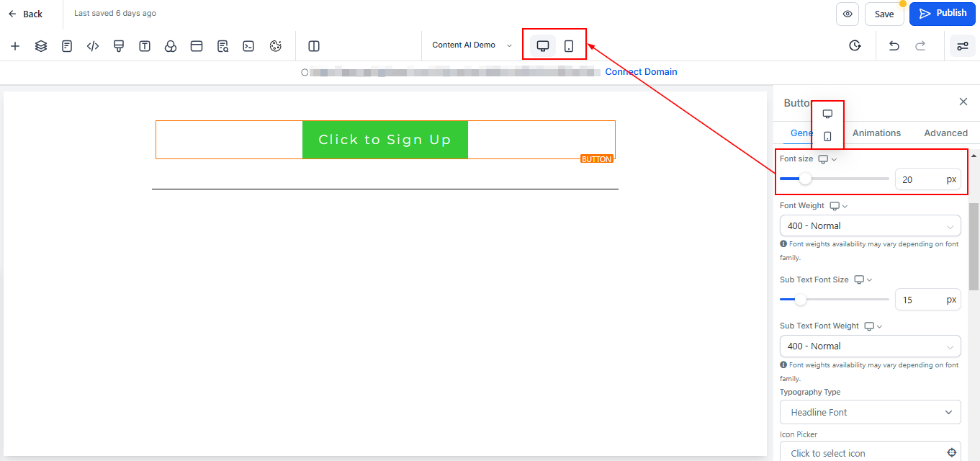Click the Connect Domain link
980x461 pixels.
[641, 72]
